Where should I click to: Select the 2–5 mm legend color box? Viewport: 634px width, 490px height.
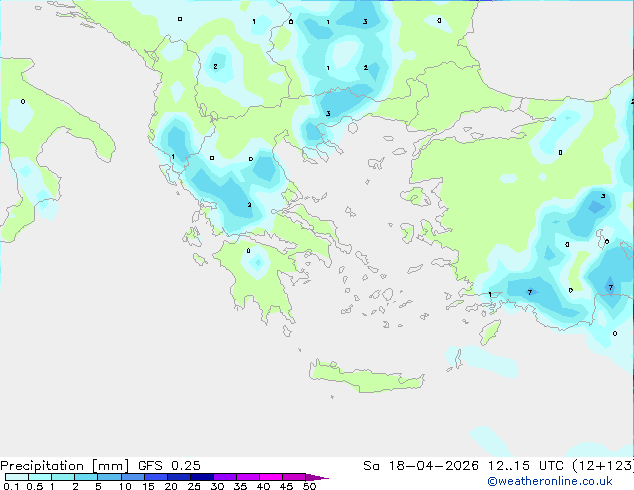(86, 477)
